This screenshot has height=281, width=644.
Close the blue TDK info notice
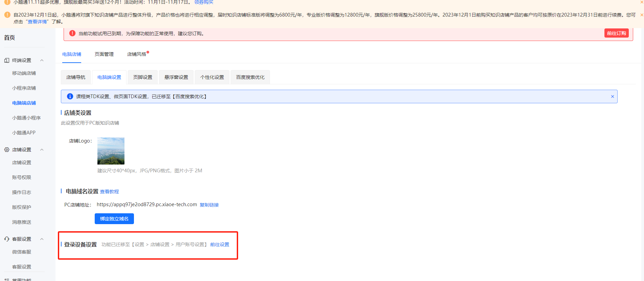[613, 96]
